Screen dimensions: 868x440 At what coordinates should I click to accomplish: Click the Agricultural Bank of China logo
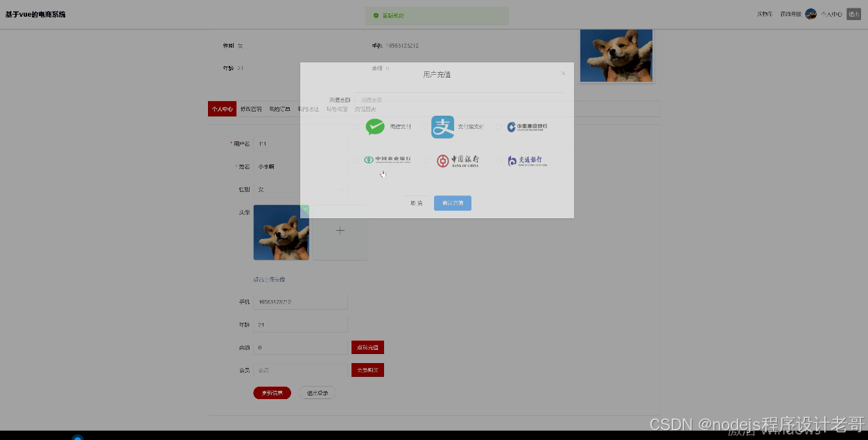387,160
